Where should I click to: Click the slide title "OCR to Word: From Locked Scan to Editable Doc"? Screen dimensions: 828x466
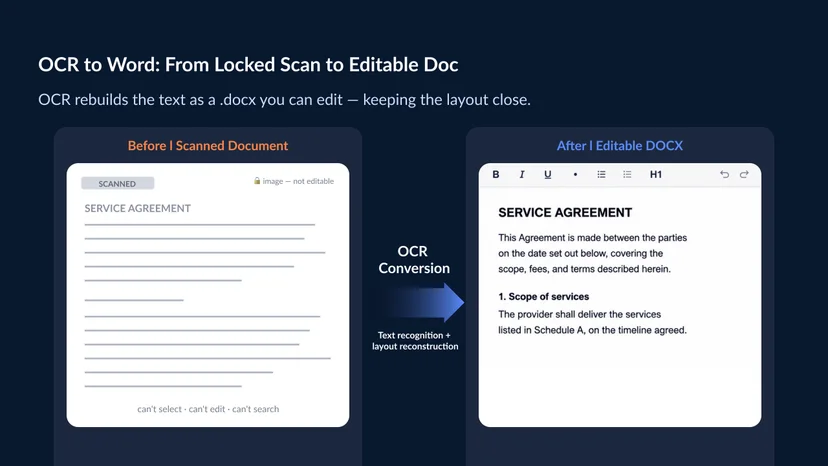248,64
